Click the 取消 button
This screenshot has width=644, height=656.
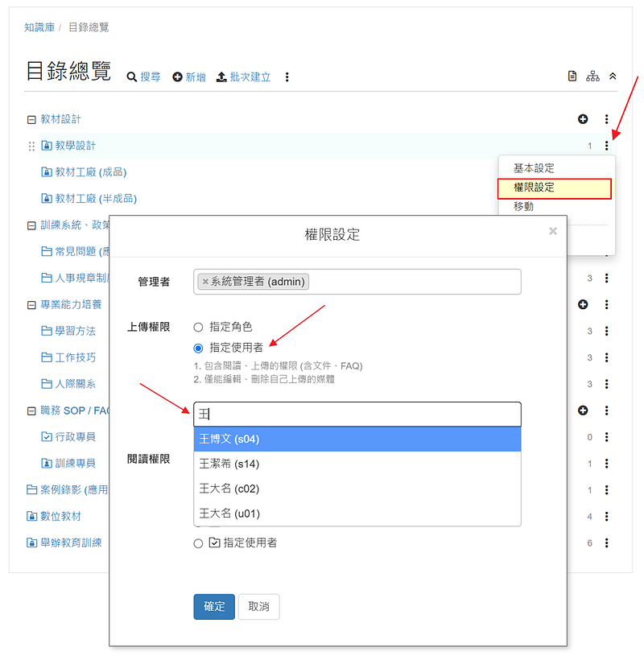tap(258, 607)
